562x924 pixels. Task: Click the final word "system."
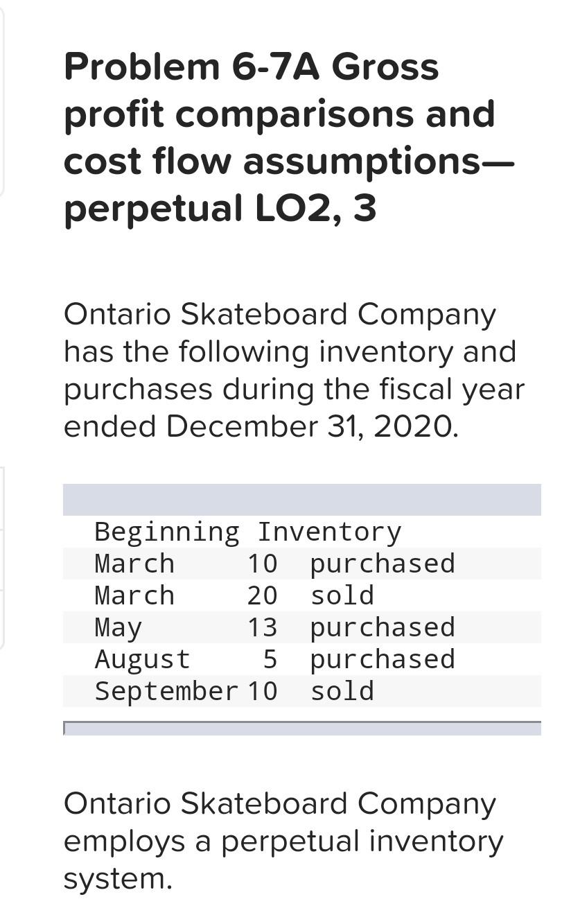point(117,878)
